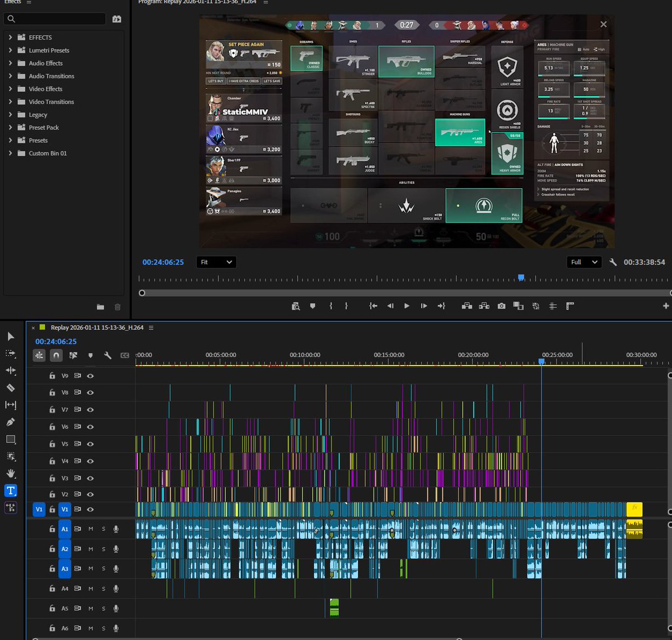
Task: Select the Type tool
Action: 11,490
